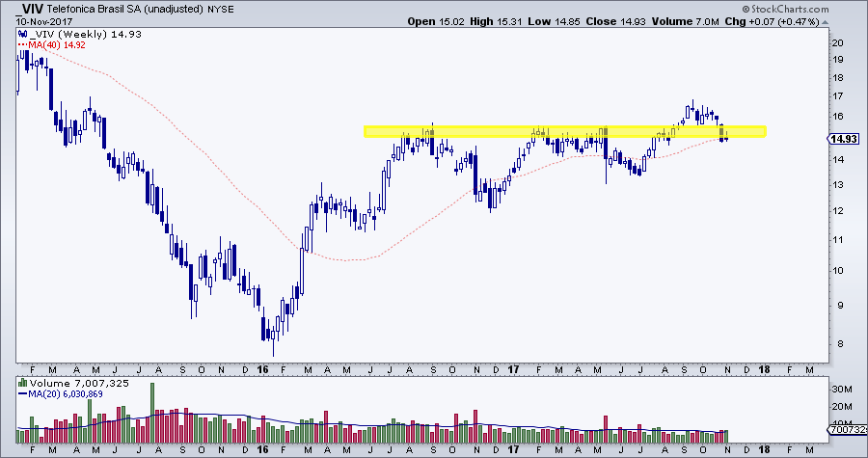Click the blue line icon beside MA(20)
Image resolution: width=868 pixels, height=458 pixels.
23,393
